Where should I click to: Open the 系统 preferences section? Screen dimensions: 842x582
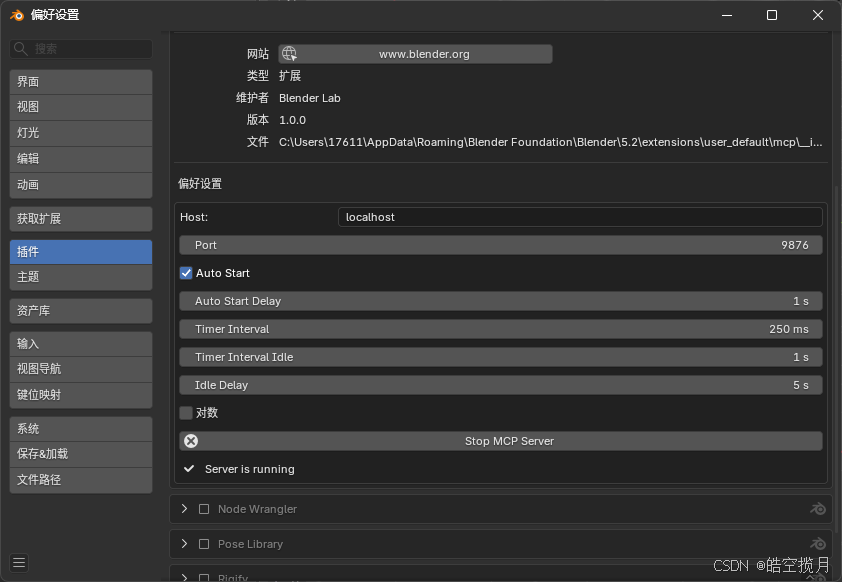coord(81,428)
